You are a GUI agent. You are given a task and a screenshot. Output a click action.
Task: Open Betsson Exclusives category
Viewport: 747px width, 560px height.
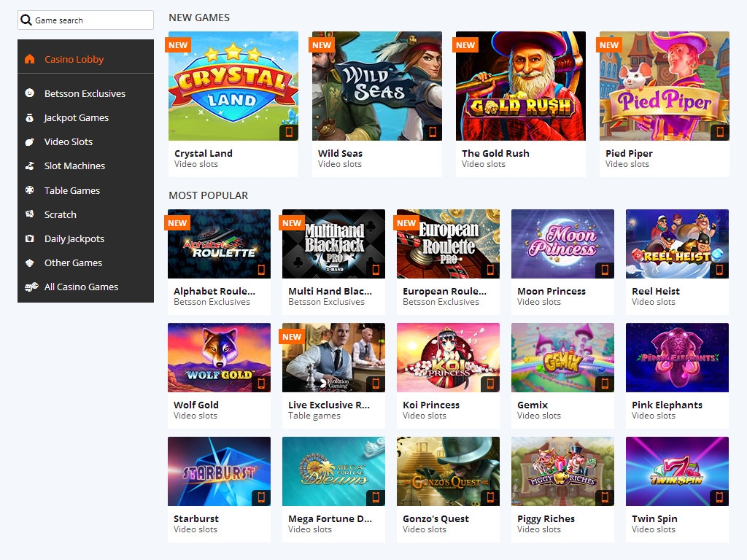point(85,93)
